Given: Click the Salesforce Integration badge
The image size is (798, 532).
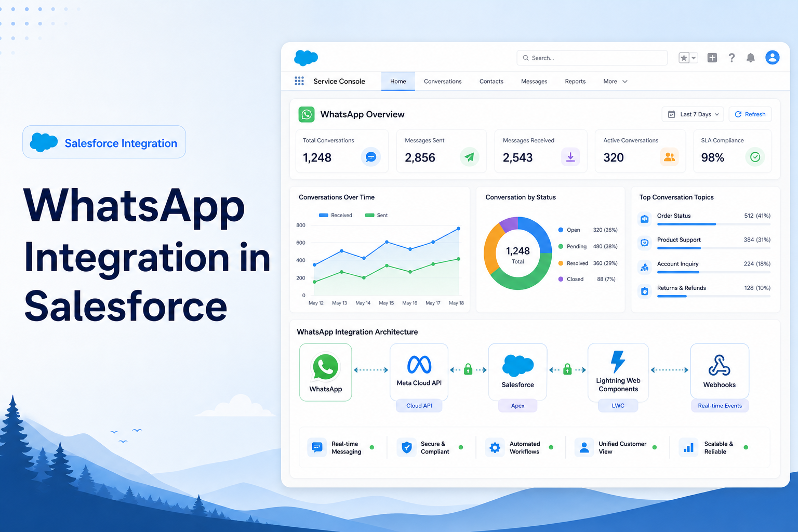Looking at the screenshot, I should [x=104, y=142].
